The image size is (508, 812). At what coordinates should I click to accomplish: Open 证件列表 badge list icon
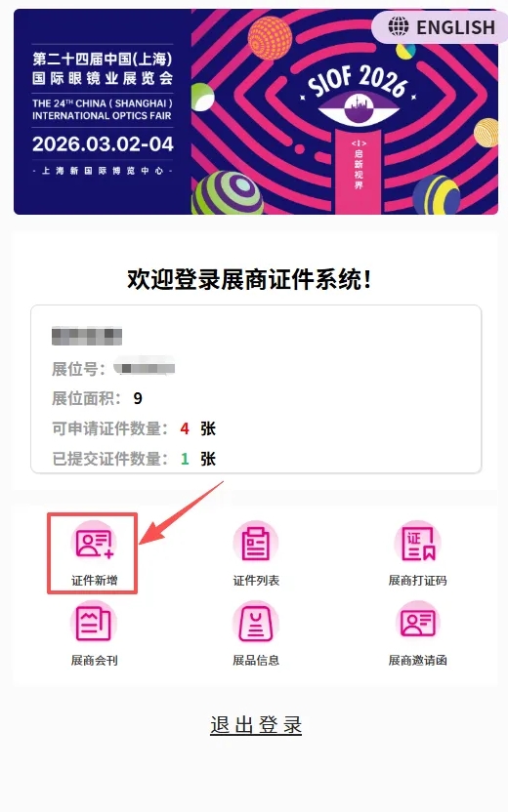click(x=256, y=543)
